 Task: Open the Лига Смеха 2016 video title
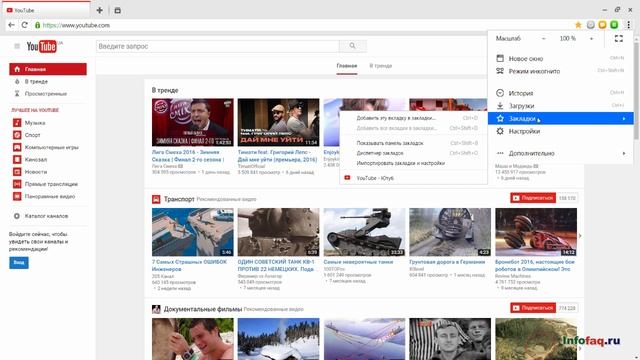tap(188, 156)
